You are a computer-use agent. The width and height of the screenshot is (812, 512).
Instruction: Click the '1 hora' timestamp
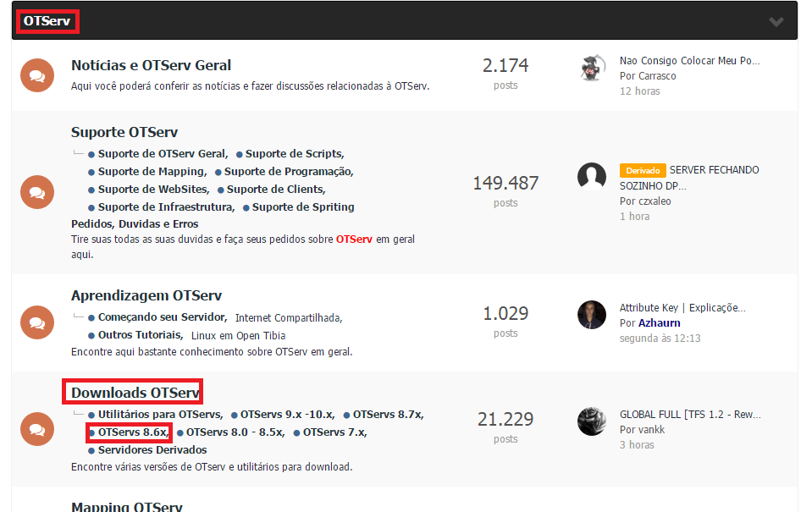coord(634,217)
